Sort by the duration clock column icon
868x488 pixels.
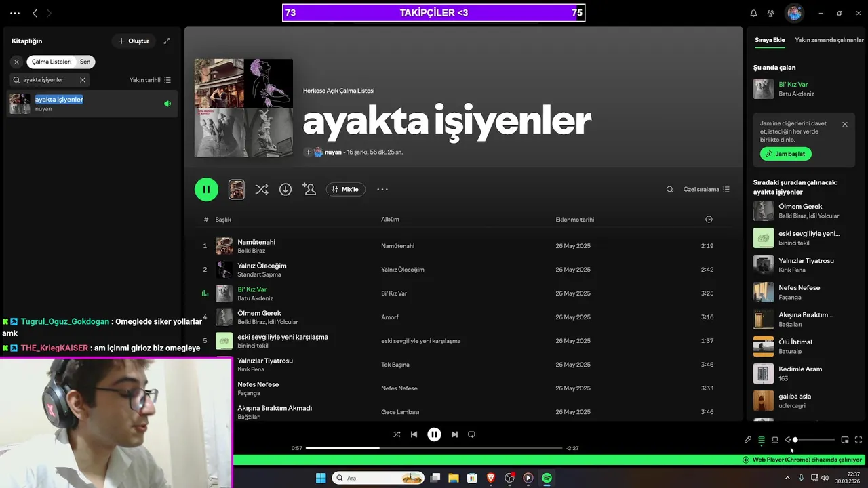click(709, 220)
